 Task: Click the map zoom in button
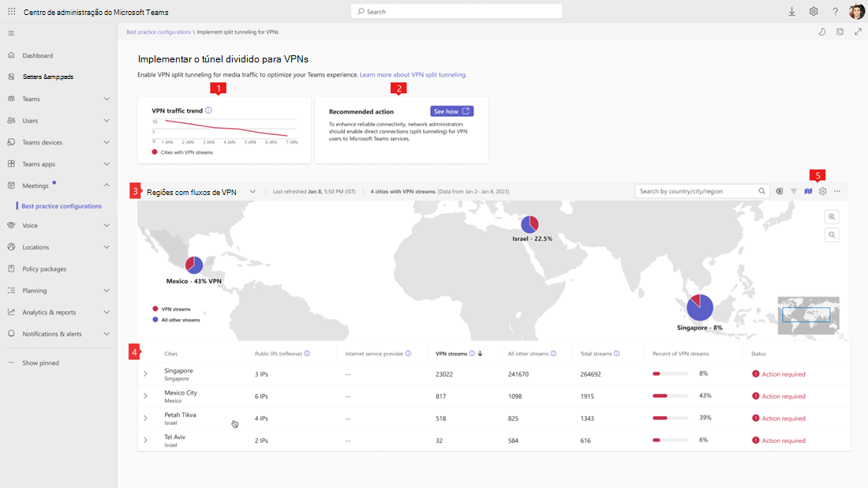831,217
